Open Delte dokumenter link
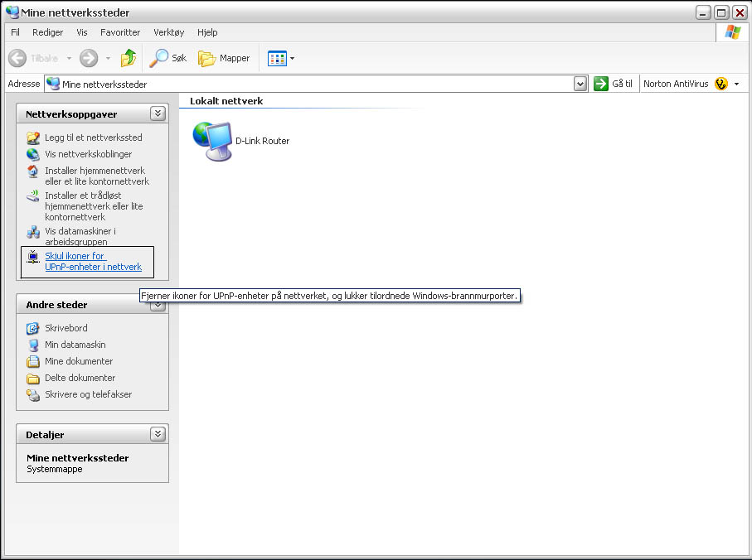 [x=80, y=378]
